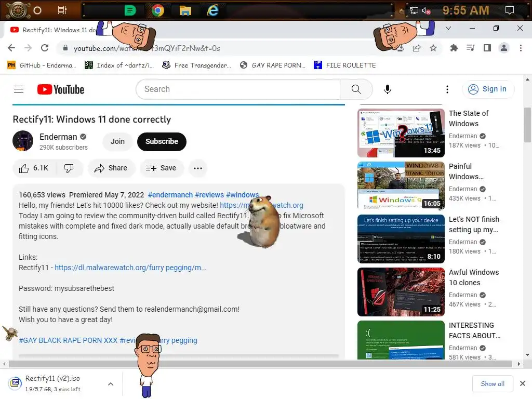Viewport: 532px width, 399px height.
Task: Close the downloads bar
Action: (523, 383)
